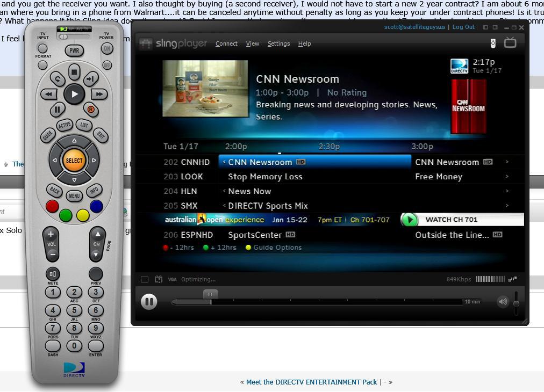Tap the orange SELECT button
This screenshot has height=392, width=544.
click(x=74, y=161)
